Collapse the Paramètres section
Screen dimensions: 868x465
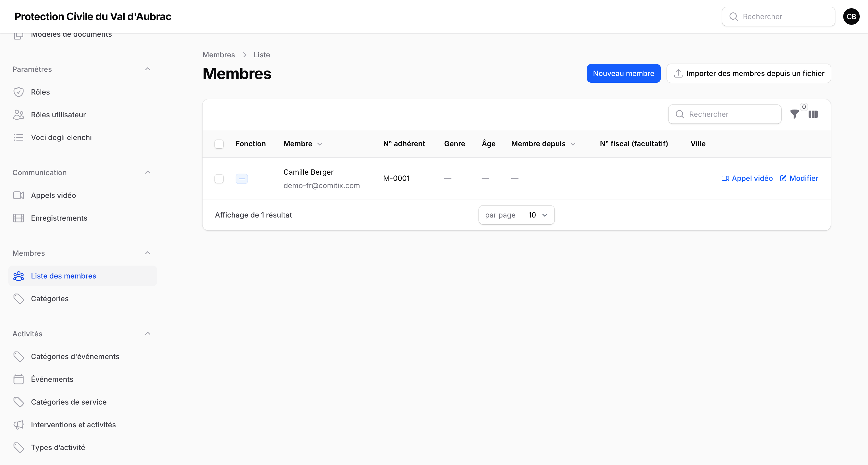click(x=148, y=69)
